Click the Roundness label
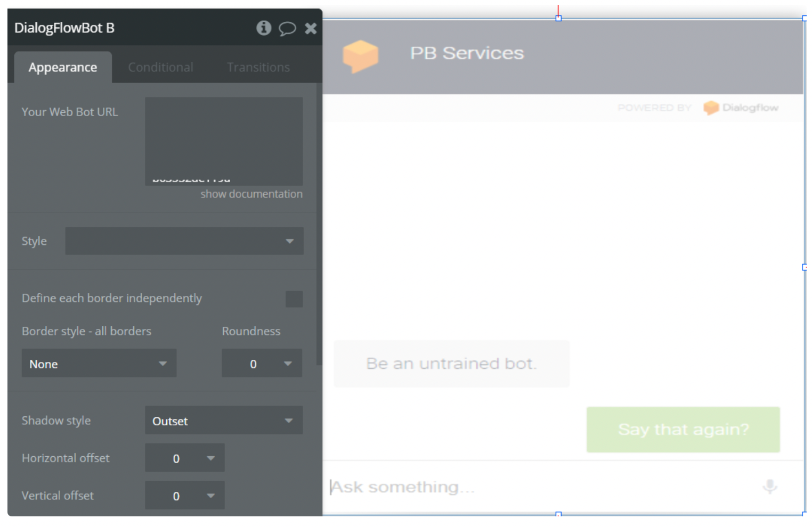 [x=251, y=331]
